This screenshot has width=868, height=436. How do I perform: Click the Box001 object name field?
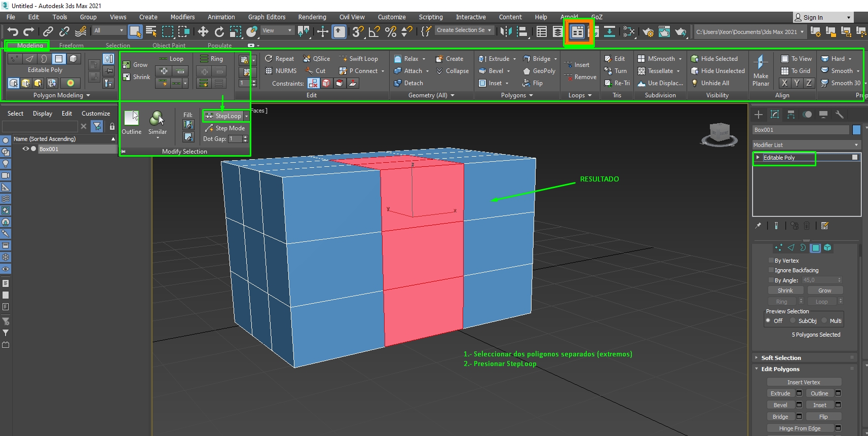click(800, 130)
